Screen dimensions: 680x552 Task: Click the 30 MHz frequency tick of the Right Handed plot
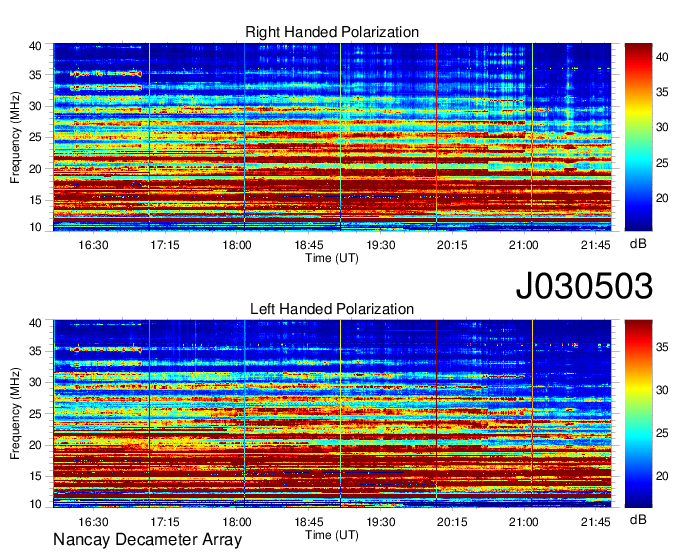pos(35,106)
